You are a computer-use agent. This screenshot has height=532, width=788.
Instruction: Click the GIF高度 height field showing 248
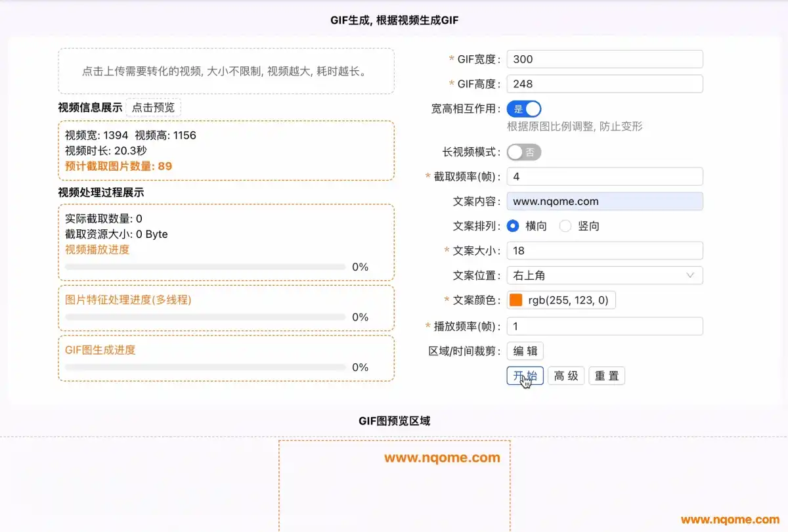click(604, 83)
